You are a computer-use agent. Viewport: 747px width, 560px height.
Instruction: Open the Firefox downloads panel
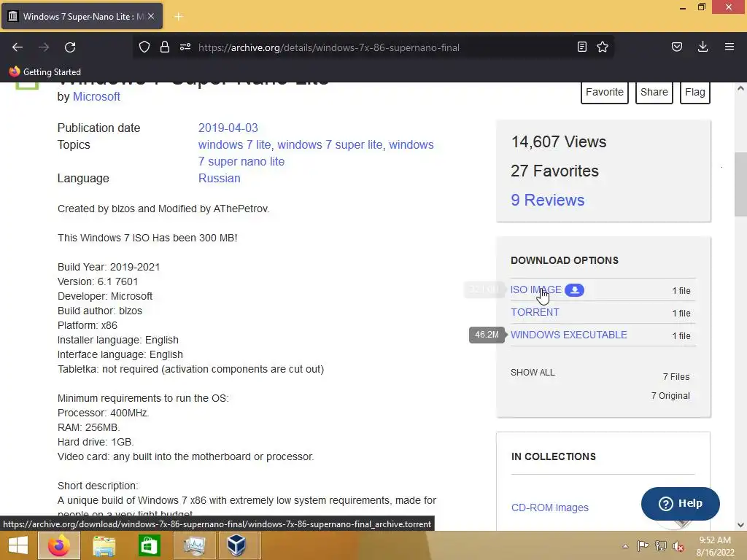pyautogui.click(x=703, y=47)
